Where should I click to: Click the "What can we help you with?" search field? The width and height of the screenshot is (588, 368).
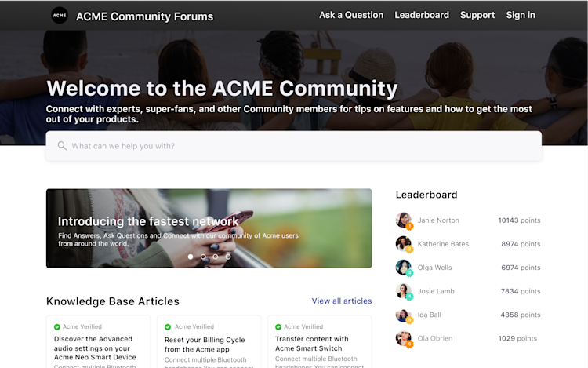pos(294,146)
